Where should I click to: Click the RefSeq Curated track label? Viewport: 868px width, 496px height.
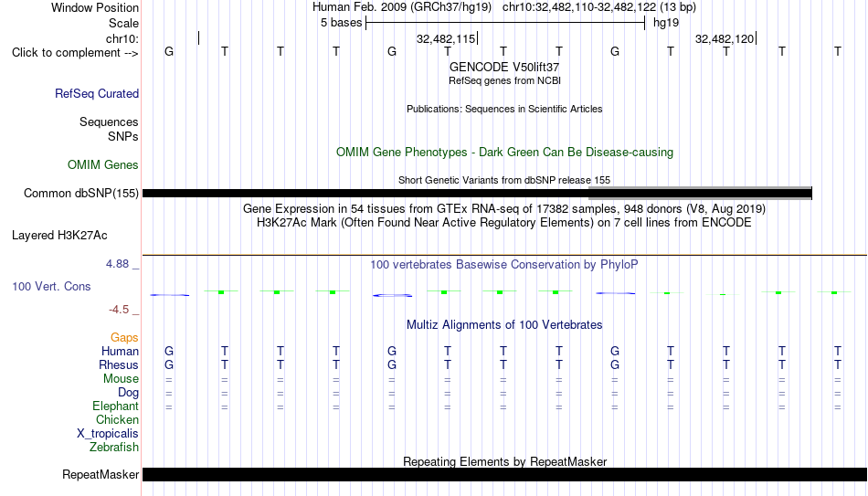pyautogui.click(x=97, y=93)
